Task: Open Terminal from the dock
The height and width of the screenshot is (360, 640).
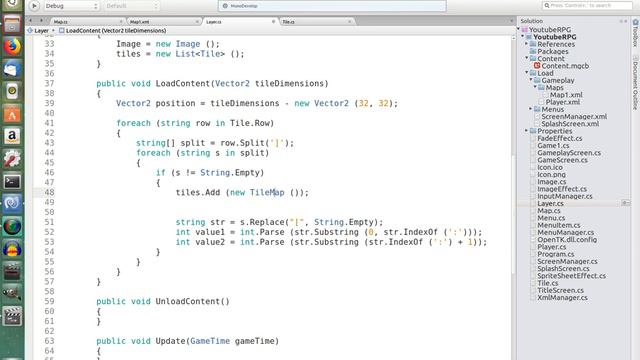Action: click(x=12, y=181)
